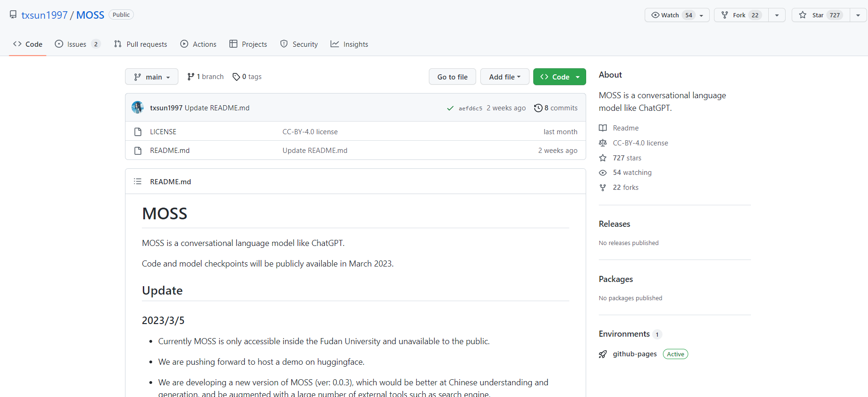Viewport: 868px width, 397px height.
Task: Switch to the Code tab
Action: [28, 44]
